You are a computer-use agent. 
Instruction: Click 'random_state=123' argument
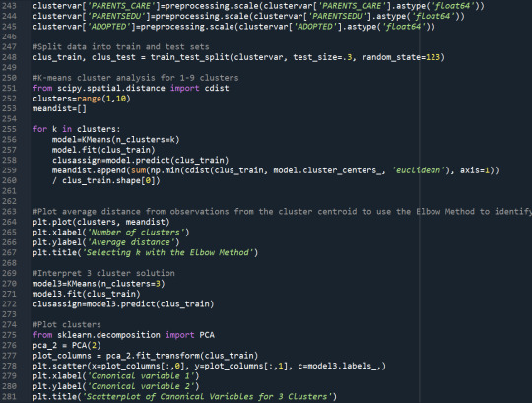click(x=401, y=57)
